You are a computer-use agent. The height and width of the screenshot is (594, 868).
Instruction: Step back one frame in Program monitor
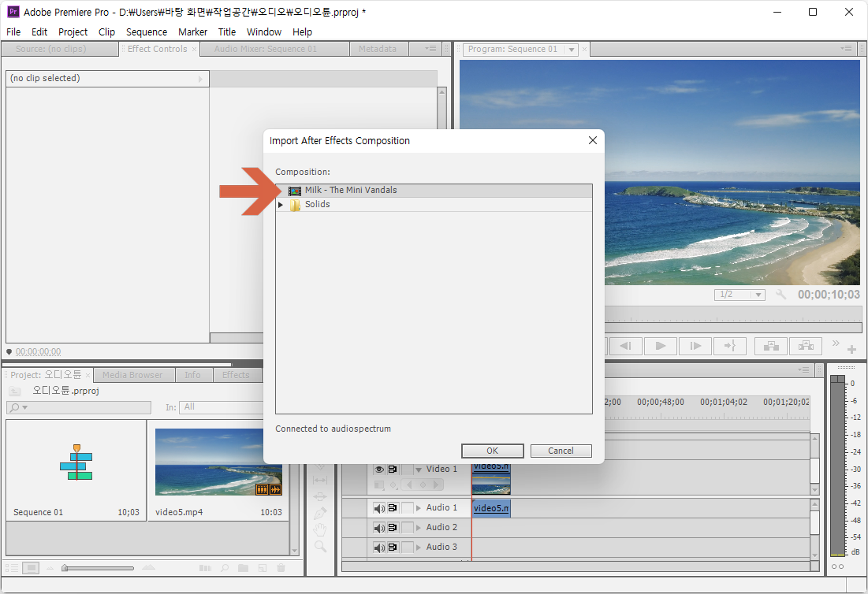click(x=625, y=346)
